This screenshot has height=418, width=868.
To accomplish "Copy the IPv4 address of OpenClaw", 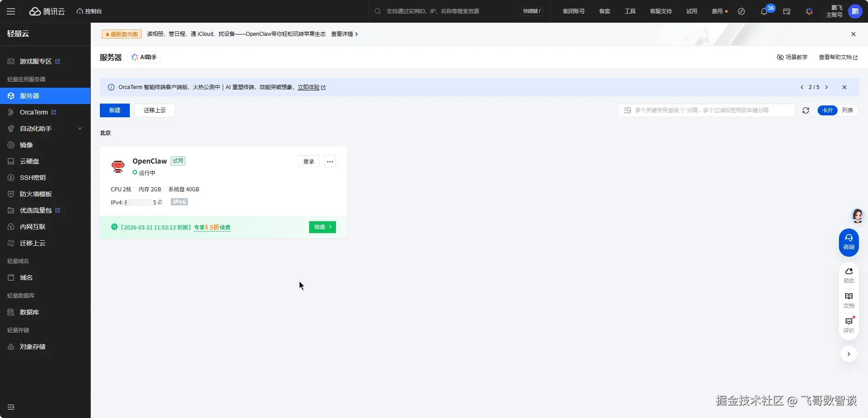I will coord(160,202).
